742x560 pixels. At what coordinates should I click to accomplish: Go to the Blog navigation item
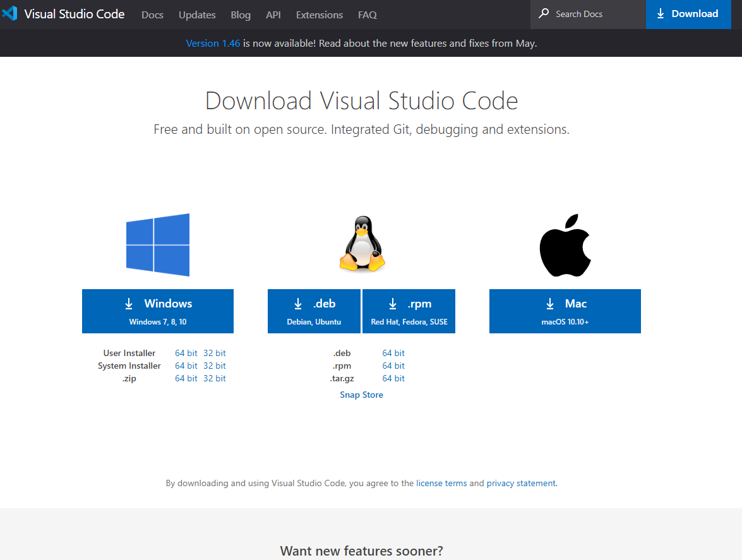click(241, 15)
